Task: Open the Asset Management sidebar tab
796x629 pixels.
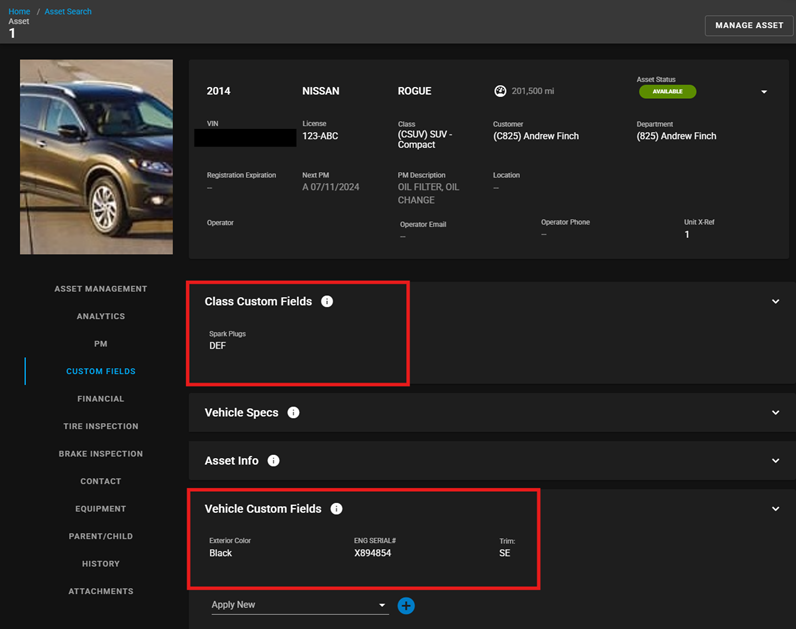Action: [x=100, y=289]
